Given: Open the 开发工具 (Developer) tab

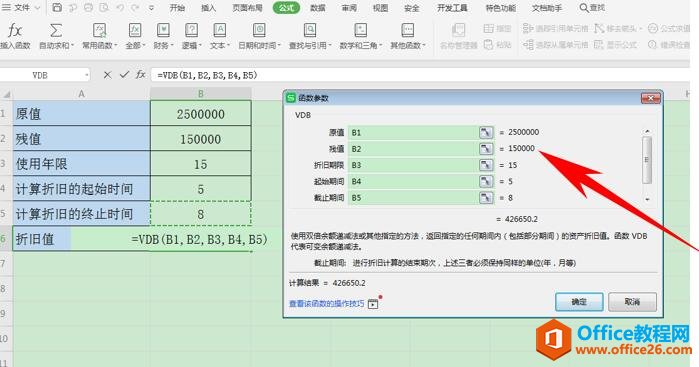Looking at the screenshot, I should [452, 8].
